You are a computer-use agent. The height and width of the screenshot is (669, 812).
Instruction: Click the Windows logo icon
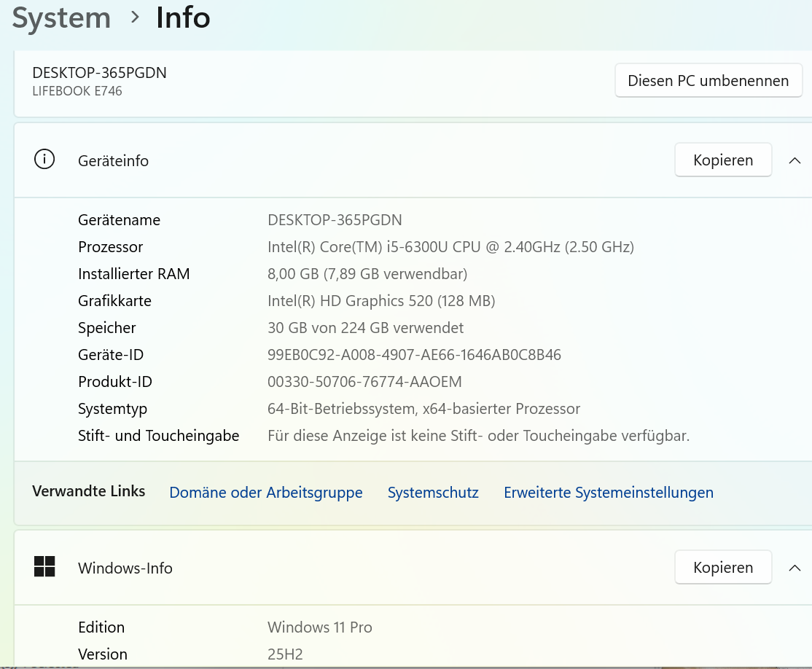[44, 566]
